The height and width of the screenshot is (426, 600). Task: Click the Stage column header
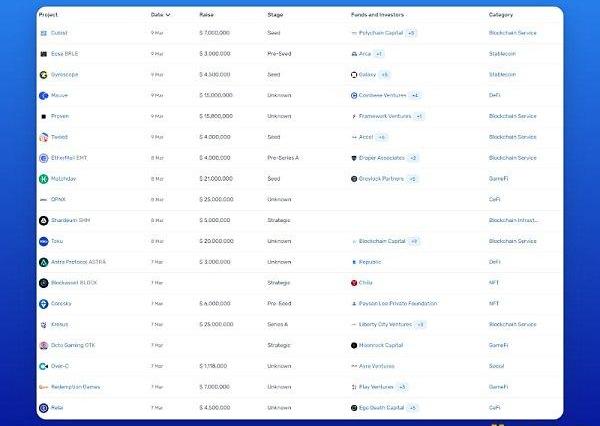(275, 15)
